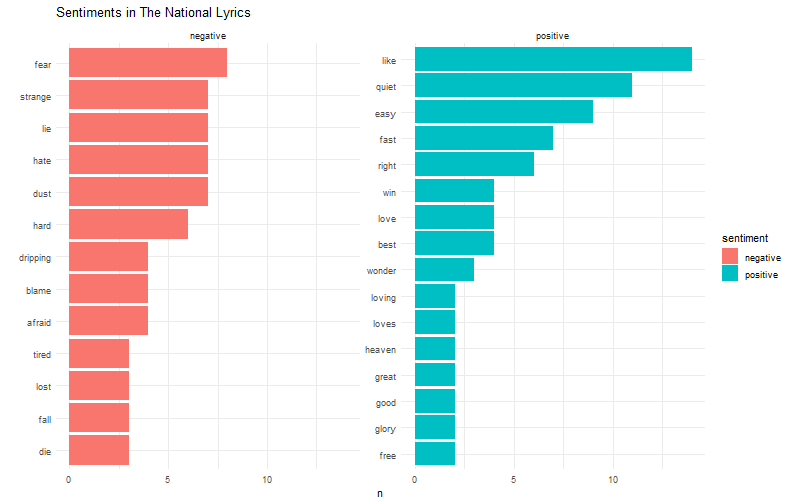Click the 'fall' axis label
This screenshot has width=792, height=504.
click(x=45, y=419)
